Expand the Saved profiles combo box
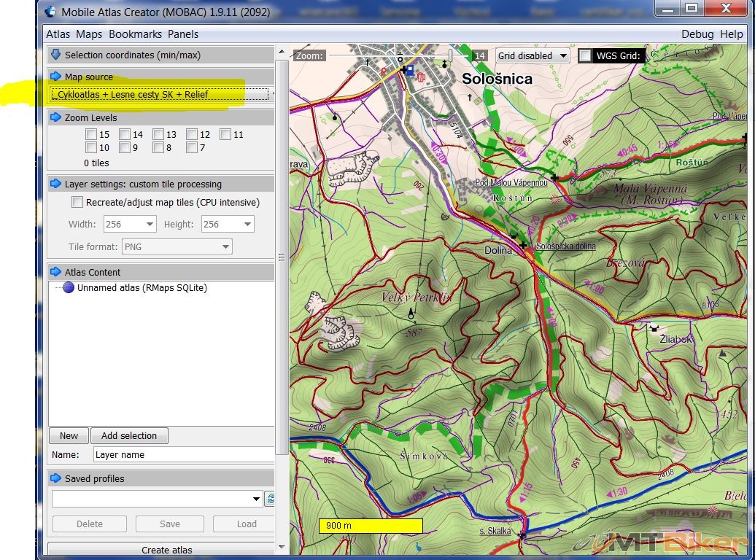 pos(256,499)
